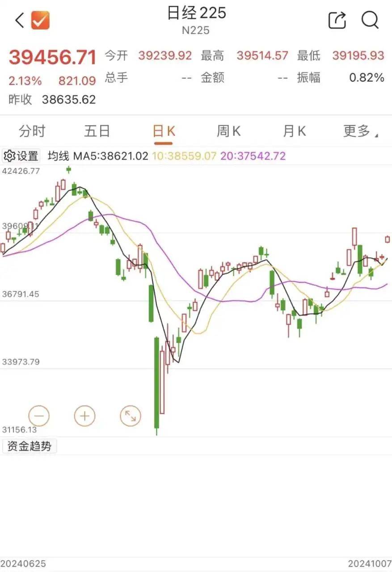Tap the 均线 indicator label

click(x=59, y=156)
